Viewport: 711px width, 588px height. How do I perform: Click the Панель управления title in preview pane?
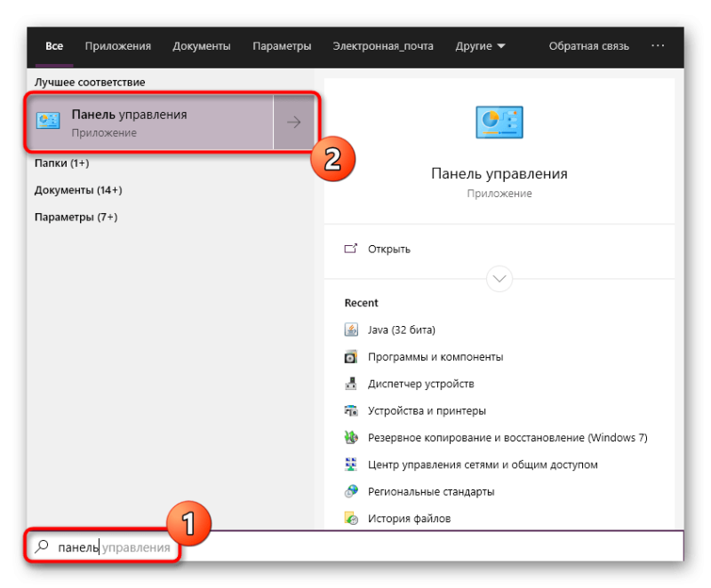(499, 173)
